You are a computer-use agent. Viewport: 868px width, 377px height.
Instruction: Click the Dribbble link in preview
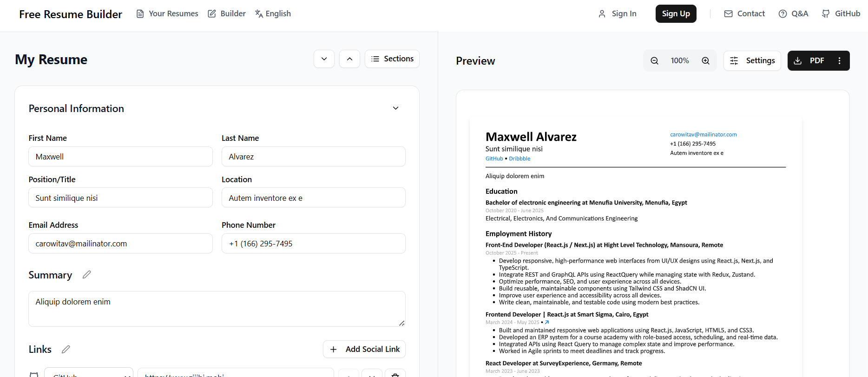pyautogui.click(x=519, y=159)
